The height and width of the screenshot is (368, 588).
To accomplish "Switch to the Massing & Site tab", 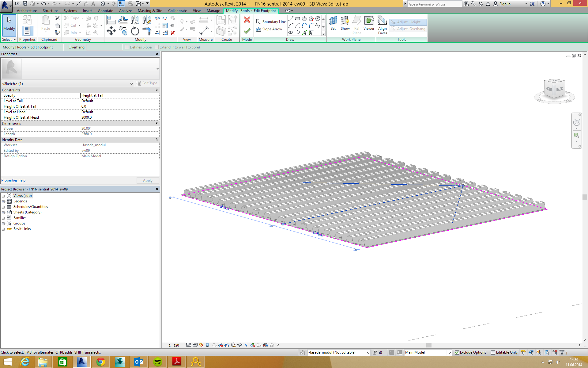I will [x=150, y=11].
